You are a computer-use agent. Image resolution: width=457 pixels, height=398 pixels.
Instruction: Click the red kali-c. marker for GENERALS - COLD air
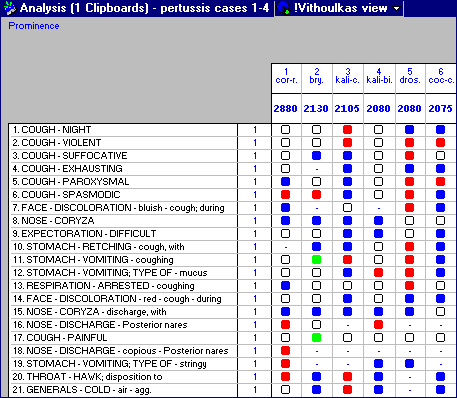(348, 390)
